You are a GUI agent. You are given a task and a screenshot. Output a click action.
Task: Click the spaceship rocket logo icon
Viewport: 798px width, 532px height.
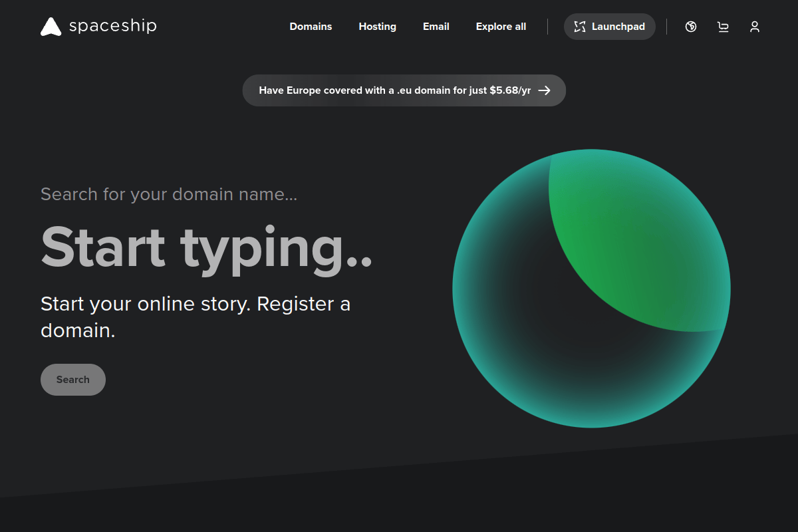51,27
